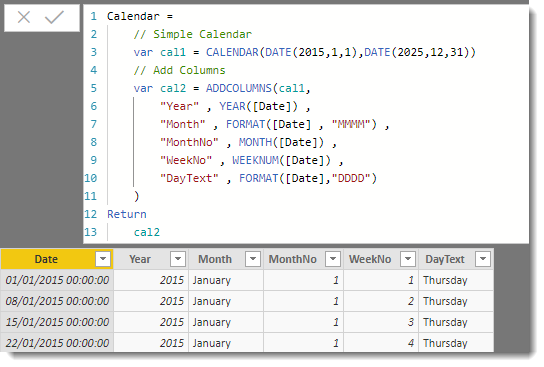Click the "DDDD" format string
The height and width of the screenshot is (367, 544).
pos(351,178)
